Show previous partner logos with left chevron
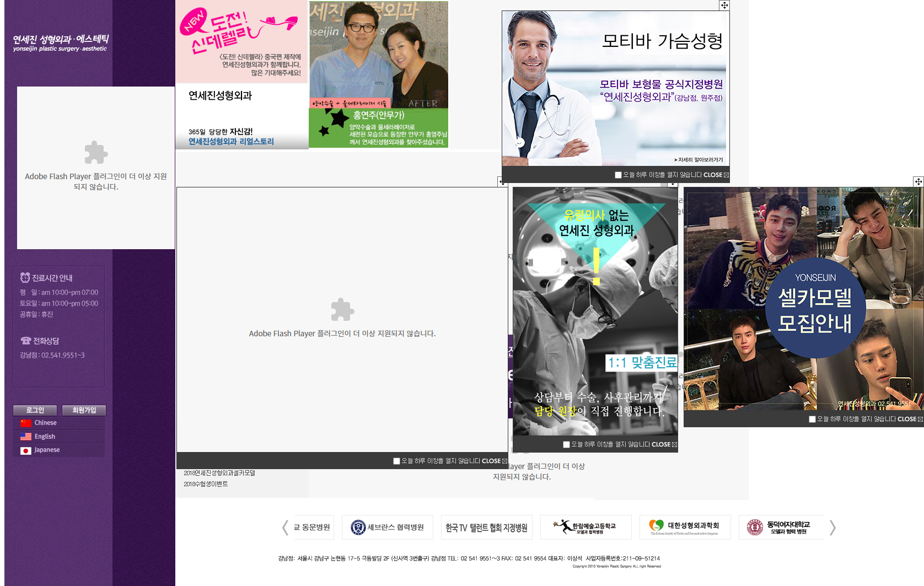 click(285, 528)
